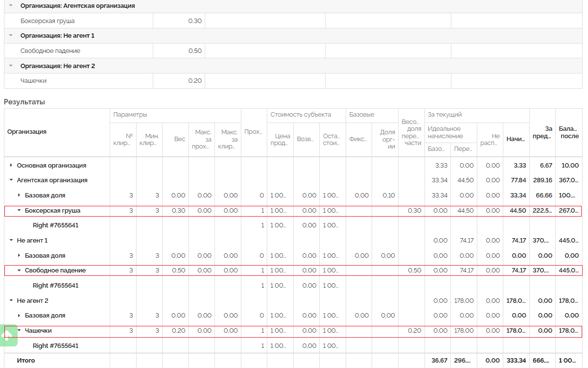Collapse the 'Организация: Не агент 2' group header
This screenshot has height=368, width=588.
click(x=11, y=66)
